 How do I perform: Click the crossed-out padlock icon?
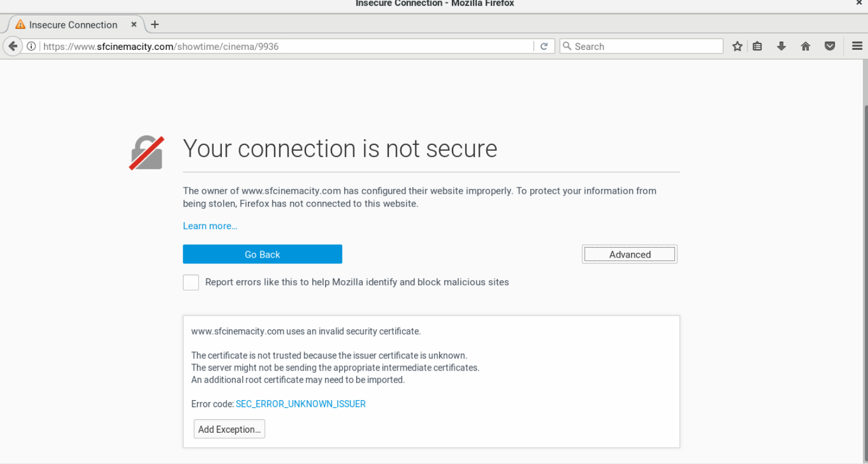point(147,153)
